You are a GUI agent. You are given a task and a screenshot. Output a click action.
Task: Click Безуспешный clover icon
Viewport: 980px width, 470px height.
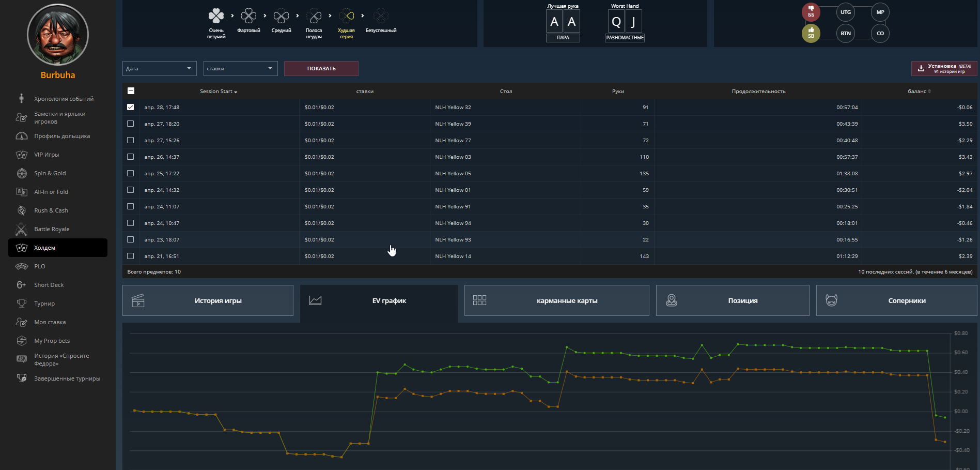click(x=381, y=16)
